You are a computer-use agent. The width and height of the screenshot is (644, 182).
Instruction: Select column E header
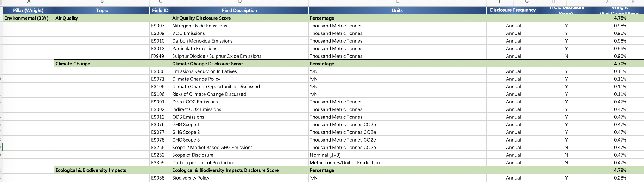[397, 2]
